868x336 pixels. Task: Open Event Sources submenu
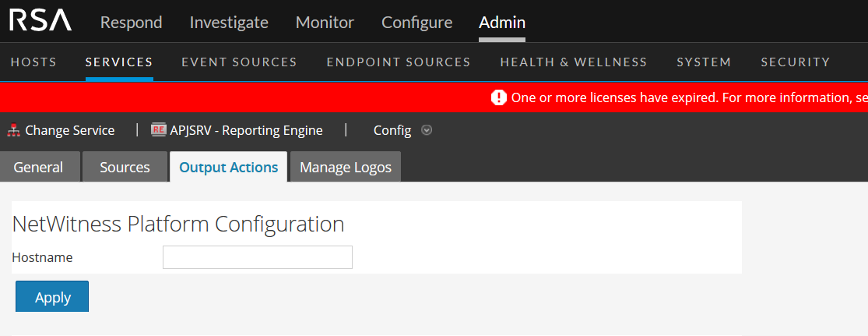[239, 62]
